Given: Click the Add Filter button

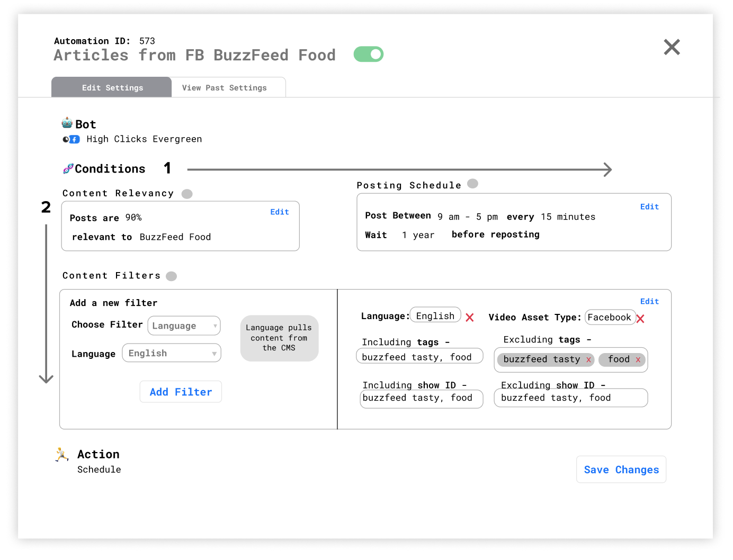Looking at the screenshot, I should click(181, 392).
